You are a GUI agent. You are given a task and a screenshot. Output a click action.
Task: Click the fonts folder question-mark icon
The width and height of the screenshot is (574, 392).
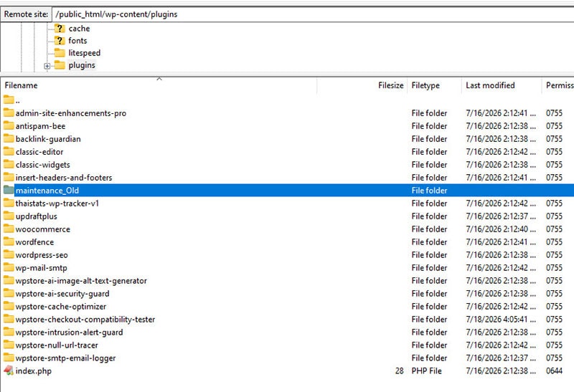60,40
